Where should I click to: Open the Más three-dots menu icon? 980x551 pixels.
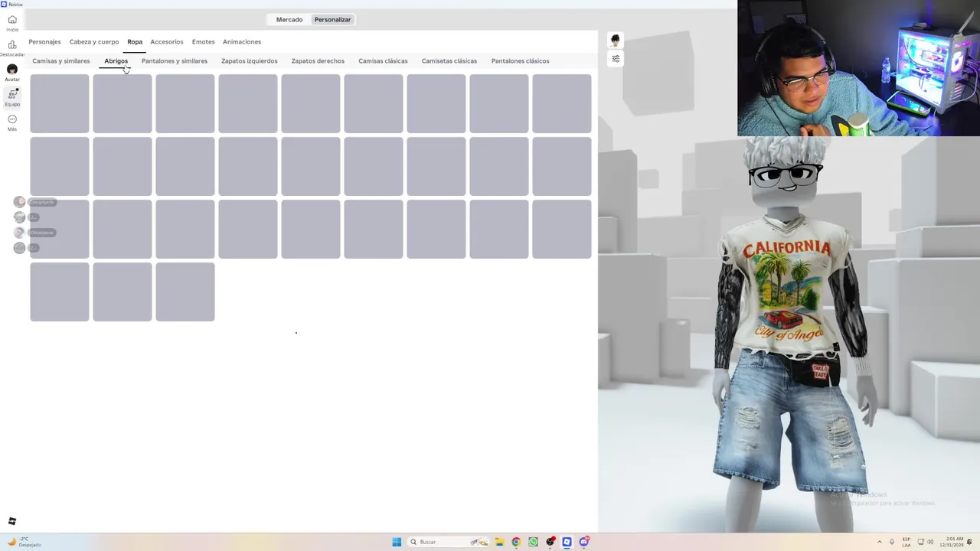tap(12, 119)
